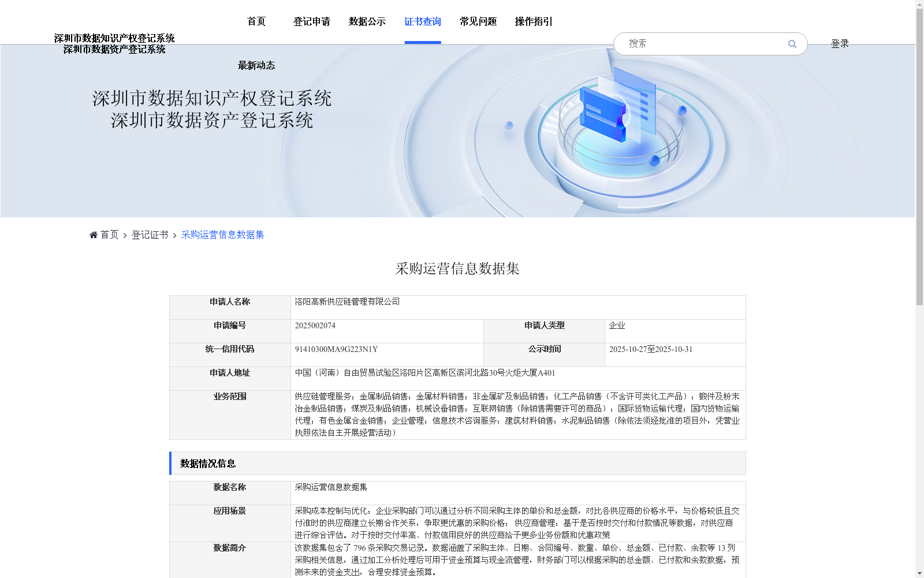
Task: Click the vertical page scrollbar
Action: click(x=919, y=156)
